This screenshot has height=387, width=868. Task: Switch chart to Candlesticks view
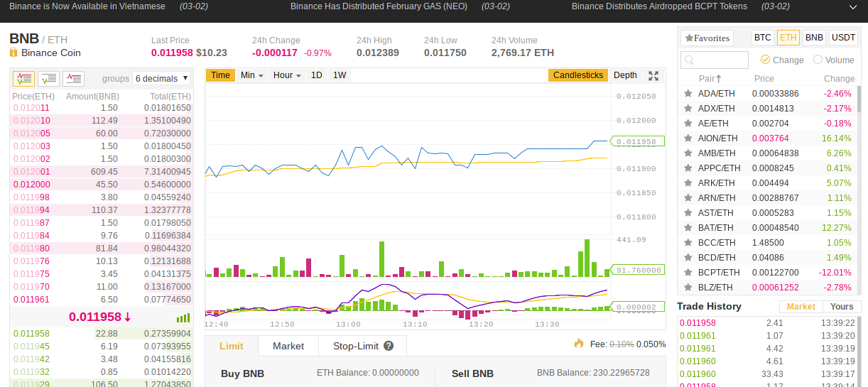578,75
